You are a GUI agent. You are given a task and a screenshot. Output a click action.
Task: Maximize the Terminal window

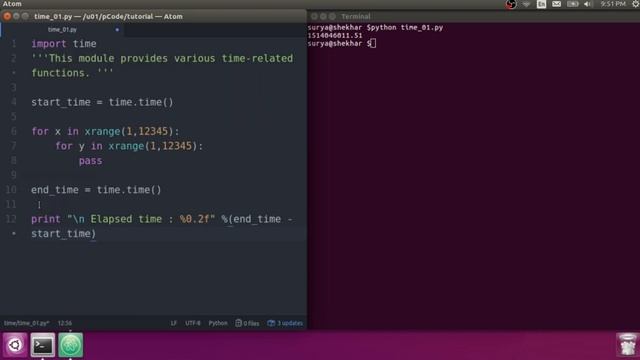point(332,16)
